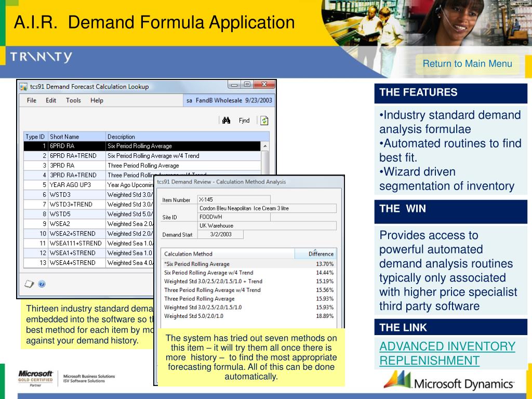532x399 pixels.
Task: Select Six Period Rolling Average w/4 Trend analysis row
Action: [x=249, y=272]
